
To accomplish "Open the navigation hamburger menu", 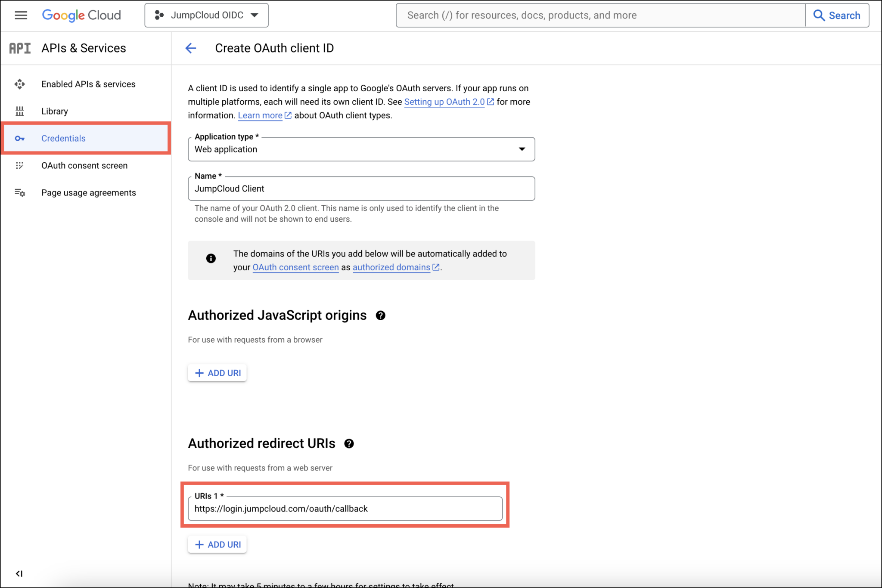I will point(20,15).
